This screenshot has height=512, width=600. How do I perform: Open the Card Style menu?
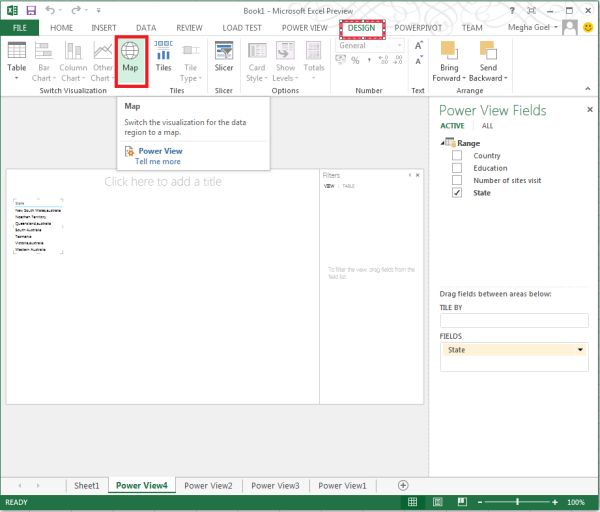pos(257,61)
